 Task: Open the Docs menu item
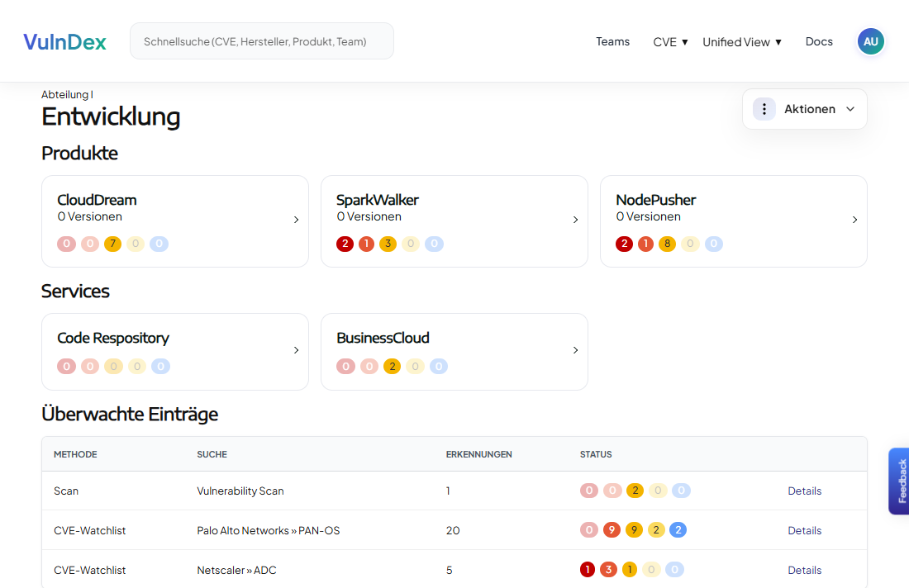(819, 41)
